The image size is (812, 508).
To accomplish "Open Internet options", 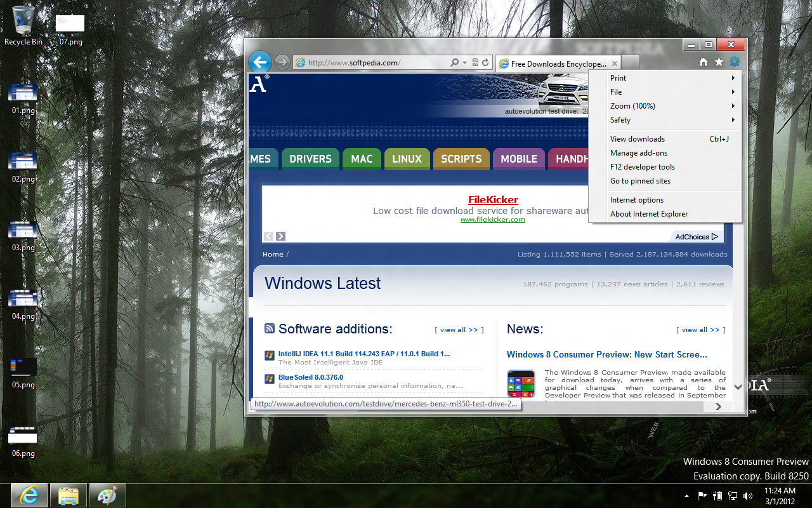I will coord(665,200).
